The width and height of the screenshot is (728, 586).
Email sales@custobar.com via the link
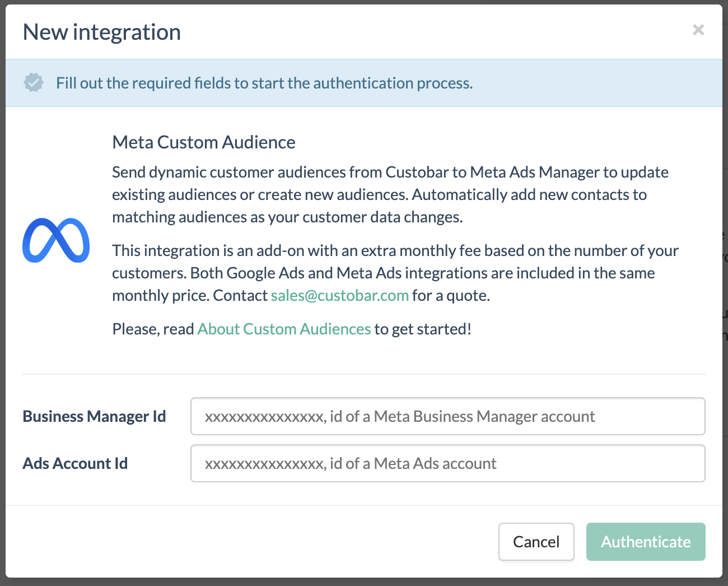(339, 295)
